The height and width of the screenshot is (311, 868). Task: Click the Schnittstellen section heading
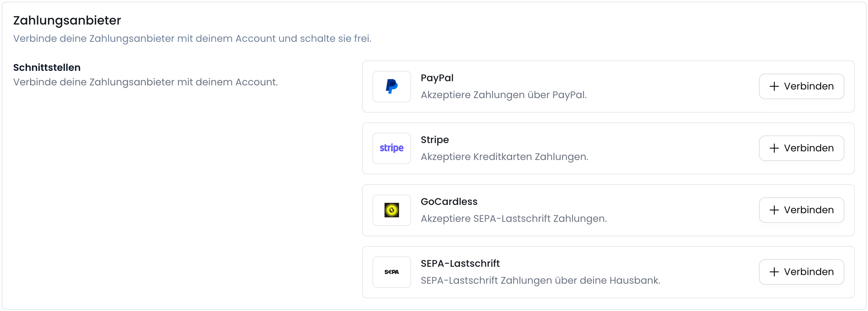pos(47,67)
